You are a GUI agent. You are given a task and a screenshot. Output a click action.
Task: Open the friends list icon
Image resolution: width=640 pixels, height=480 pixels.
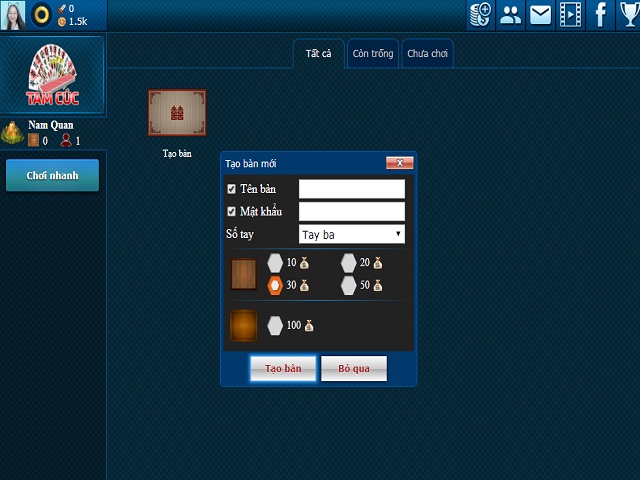[510, 14]
